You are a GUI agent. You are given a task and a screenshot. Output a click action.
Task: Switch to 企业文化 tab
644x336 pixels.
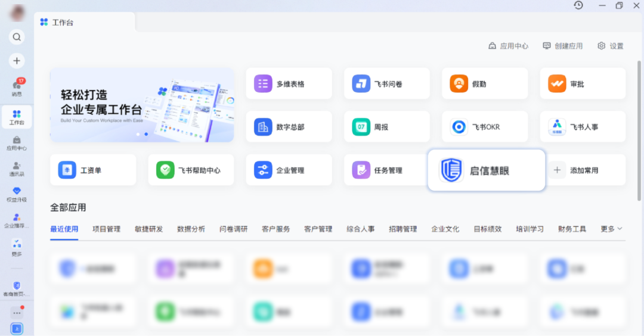pos(445,229)
